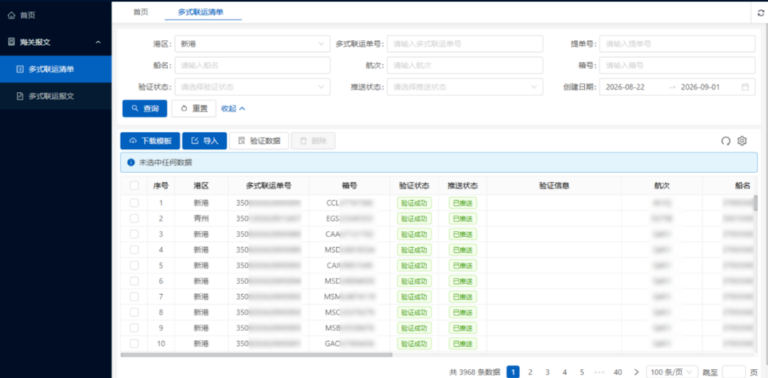Open 多式联运报文 in the sidebar
The image size is (768, 378).
click(55, 96)
